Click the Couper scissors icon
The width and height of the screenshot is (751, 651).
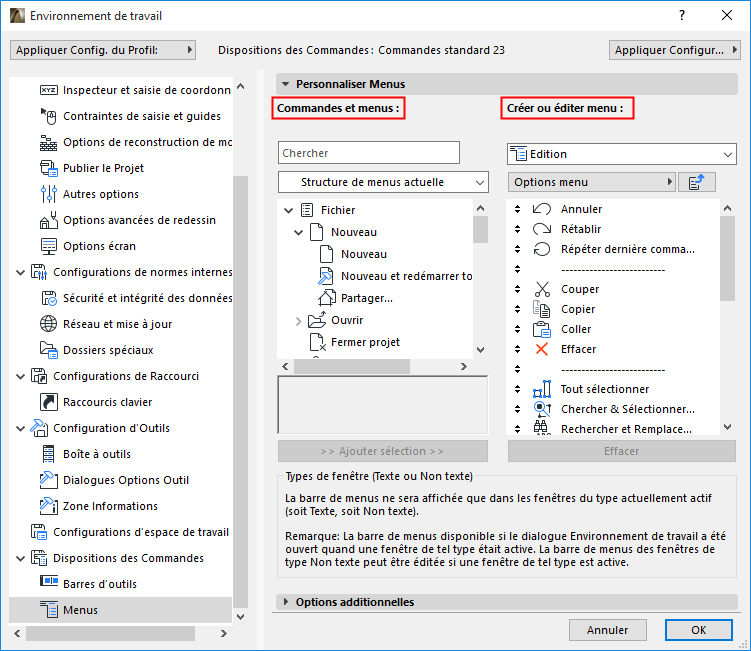542,289
